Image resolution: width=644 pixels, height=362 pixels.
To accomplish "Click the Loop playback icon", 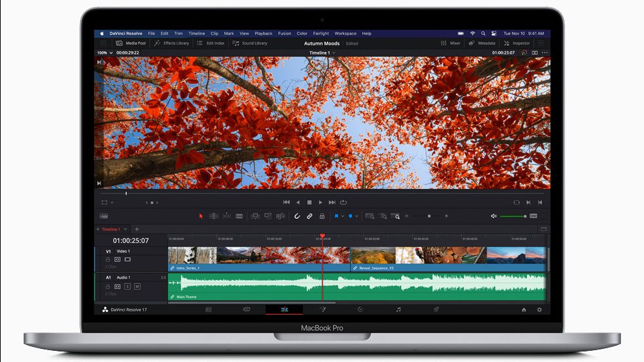I will (343, 202).
